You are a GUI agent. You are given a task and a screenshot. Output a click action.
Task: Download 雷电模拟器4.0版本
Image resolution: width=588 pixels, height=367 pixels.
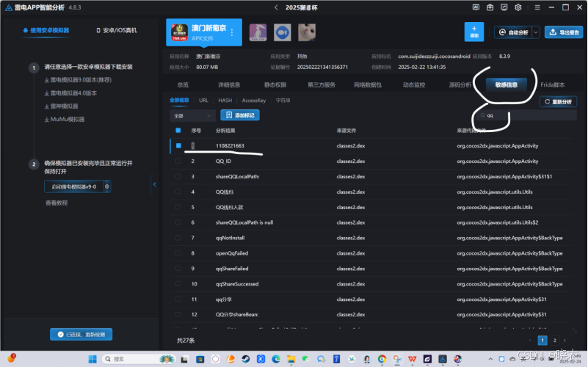point(70,93)
